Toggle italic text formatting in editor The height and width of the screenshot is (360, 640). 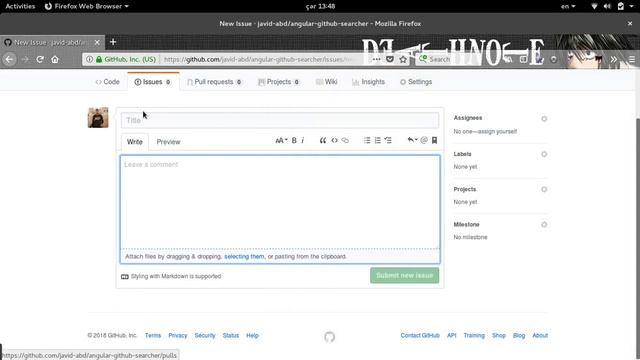(x=303, y=140)
